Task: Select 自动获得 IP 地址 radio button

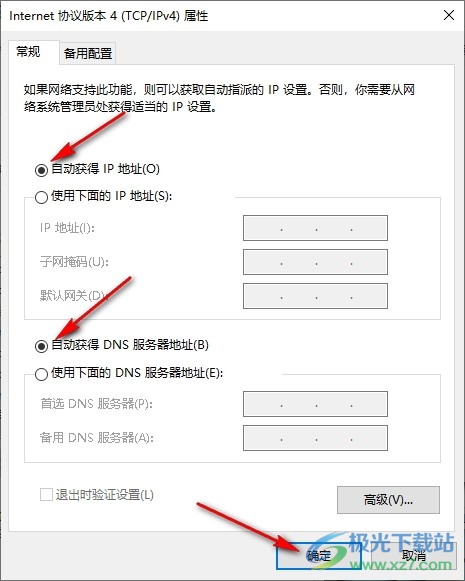Action: point(41,170)
